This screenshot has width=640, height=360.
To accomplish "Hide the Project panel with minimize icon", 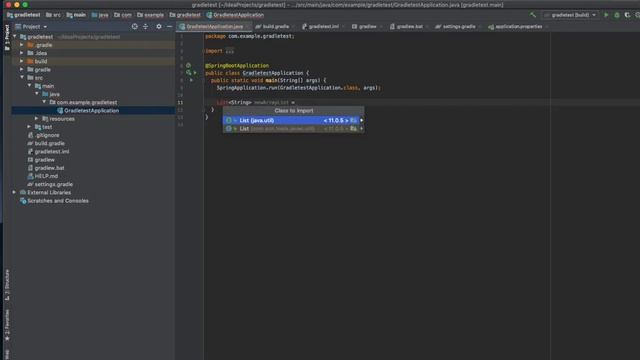I will 169,27.
